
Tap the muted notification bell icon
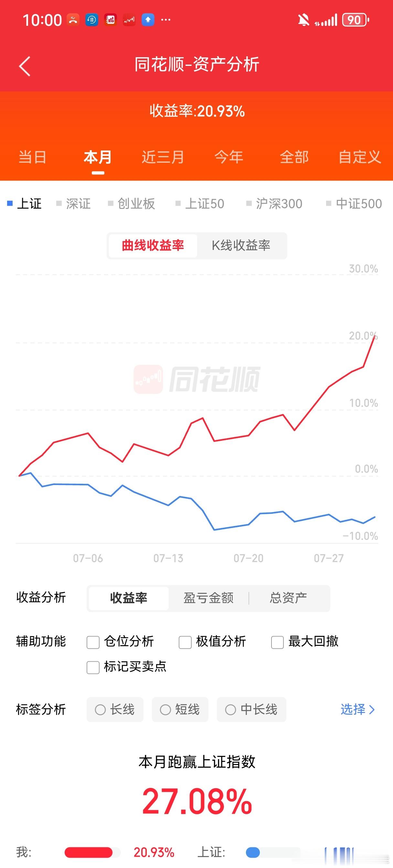pos(303,20)
